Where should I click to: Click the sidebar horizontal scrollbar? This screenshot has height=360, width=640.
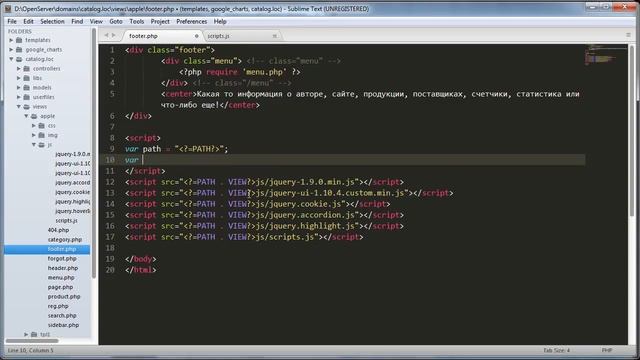32,340
